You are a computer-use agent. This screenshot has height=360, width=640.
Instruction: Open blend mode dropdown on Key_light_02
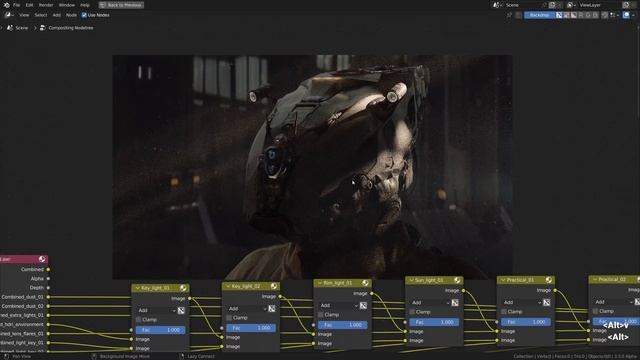pyautogui.click(x=247, y=309)
